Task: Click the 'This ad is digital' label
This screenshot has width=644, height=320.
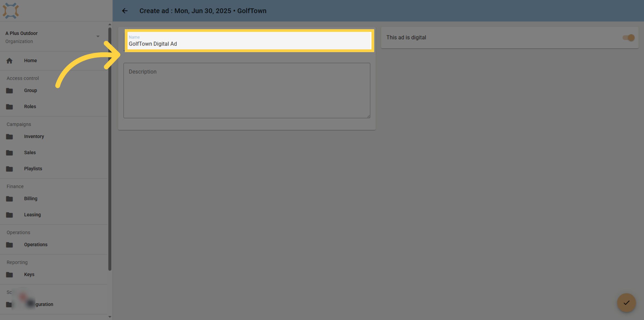Action: (406, 37)
